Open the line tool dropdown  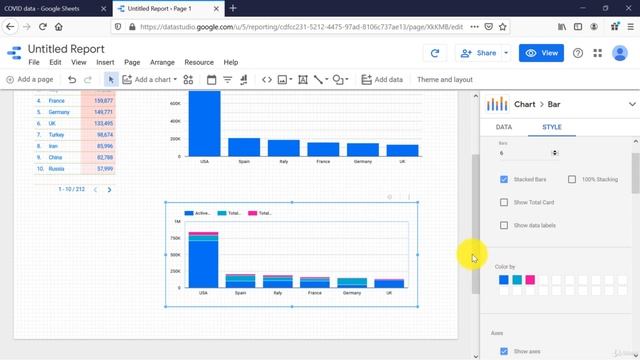click(321, 80)
